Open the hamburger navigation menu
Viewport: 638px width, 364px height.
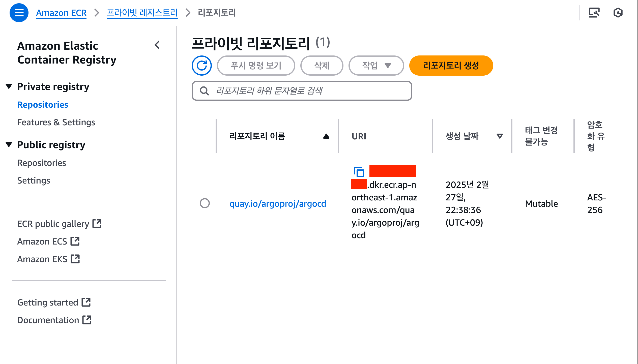coord(19,13)
